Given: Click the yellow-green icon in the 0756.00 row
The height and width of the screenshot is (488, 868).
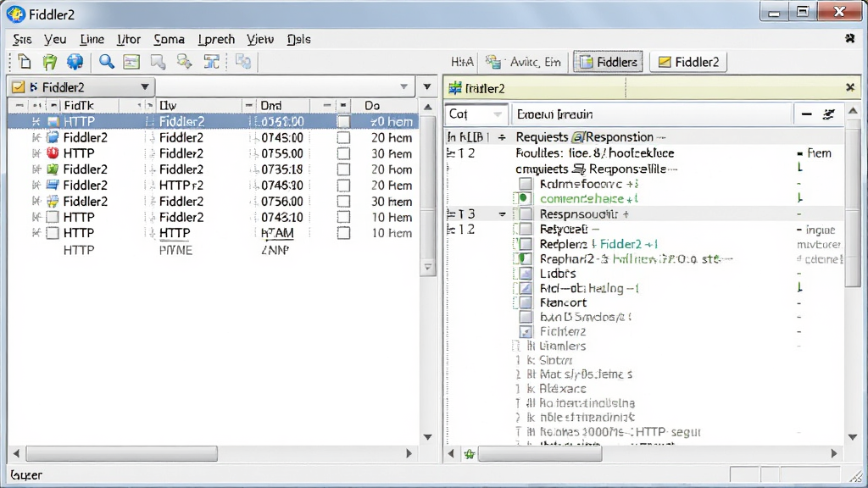Looking at the screenshot, I should [x=53, y=202].
